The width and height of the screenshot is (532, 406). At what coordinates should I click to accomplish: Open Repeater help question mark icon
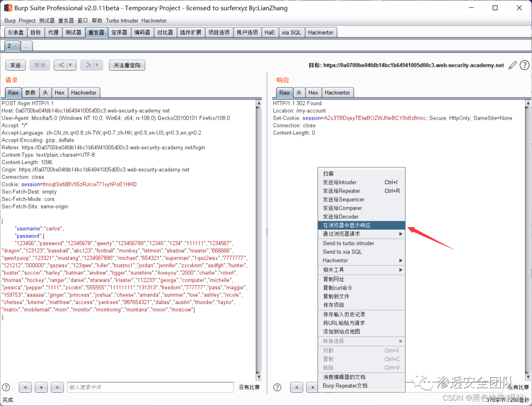pyautogui.click(x=525, y=65)
